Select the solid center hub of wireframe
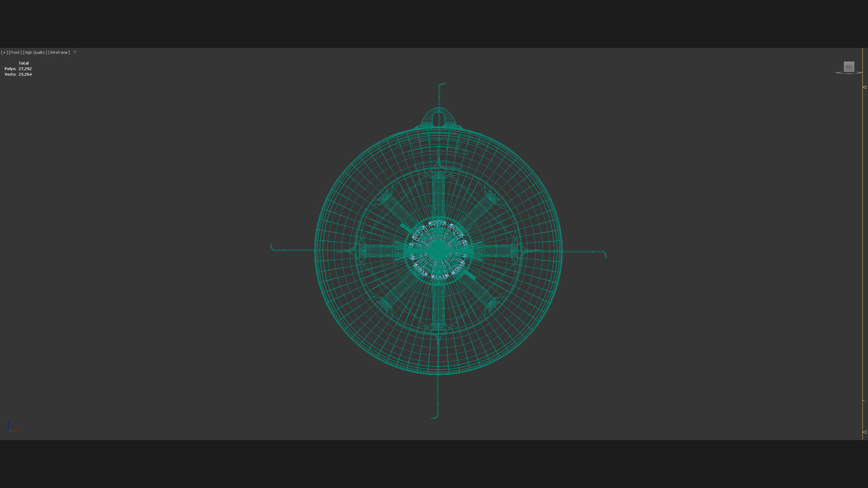868x488 pixels. pyautogui.click(x=438, y=250)
